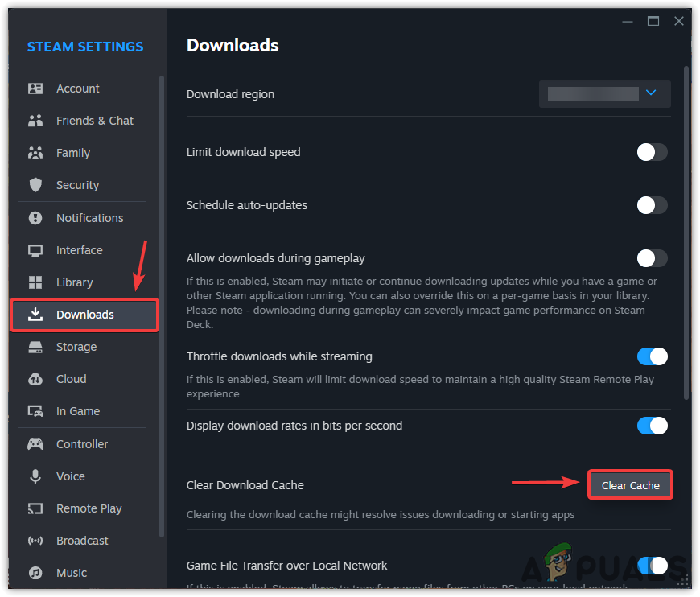700x597 pixels.
Task: Open In Game settings label
Action: (x=78, y=411)
